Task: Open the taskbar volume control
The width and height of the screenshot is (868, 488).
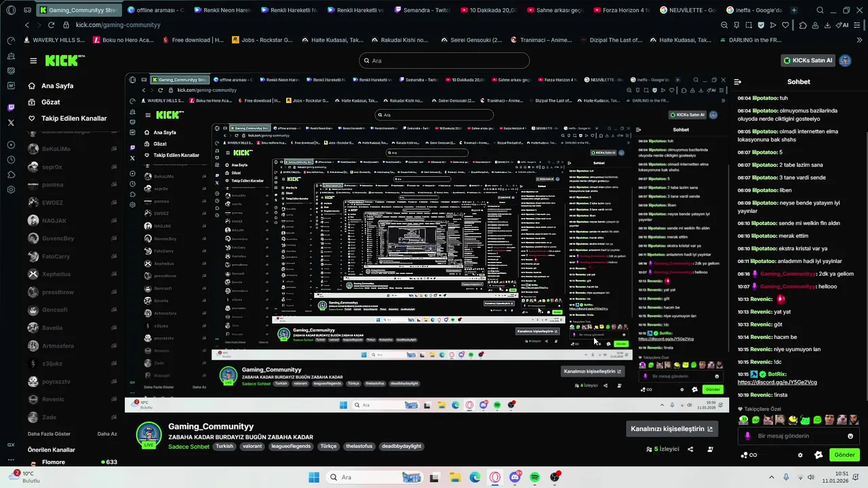Action: 811,477
